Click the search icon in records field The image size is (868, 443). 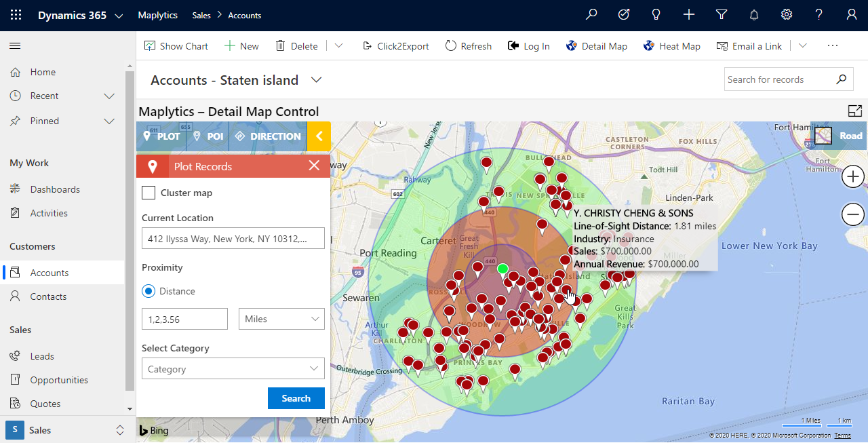(841, 79)
